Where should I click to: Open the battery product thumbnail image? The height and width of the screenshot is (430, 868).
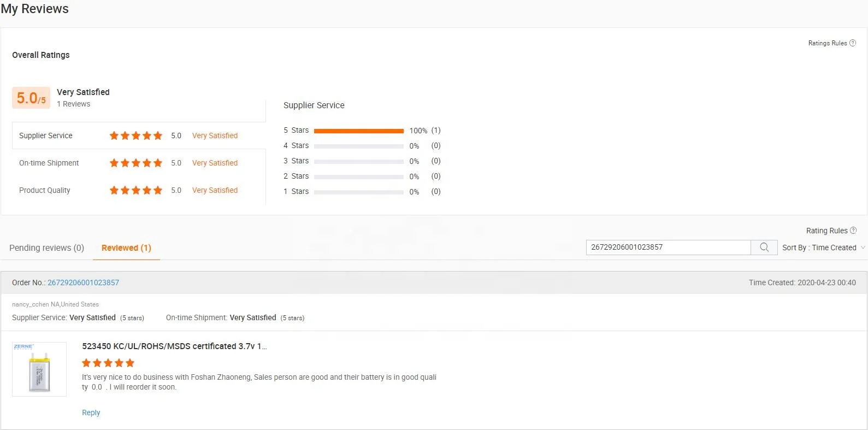pyautogui.click(x=39, y=369)
